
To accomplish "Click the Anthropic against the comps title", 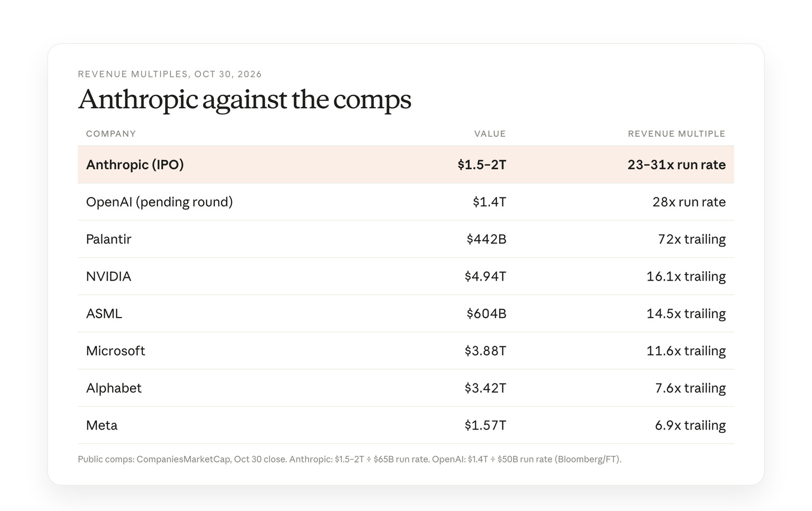I will tap(245, 100).
